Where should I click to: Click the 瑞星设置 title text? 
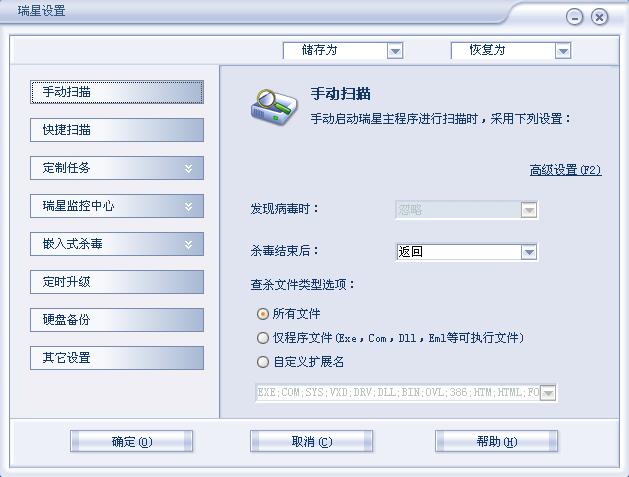pos(41,11)
